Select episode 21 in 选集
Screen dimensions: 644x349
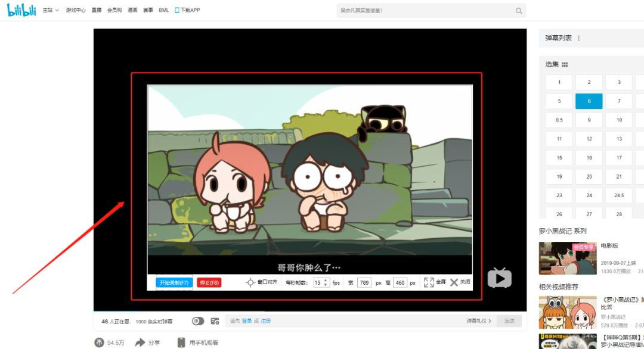[619, 177]
